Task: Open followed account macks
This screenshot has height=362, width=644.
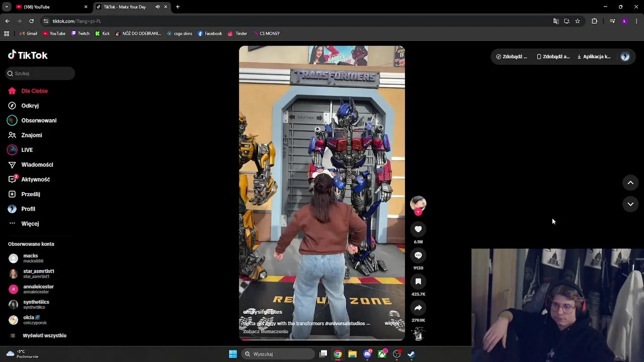Action: point(26,258)
